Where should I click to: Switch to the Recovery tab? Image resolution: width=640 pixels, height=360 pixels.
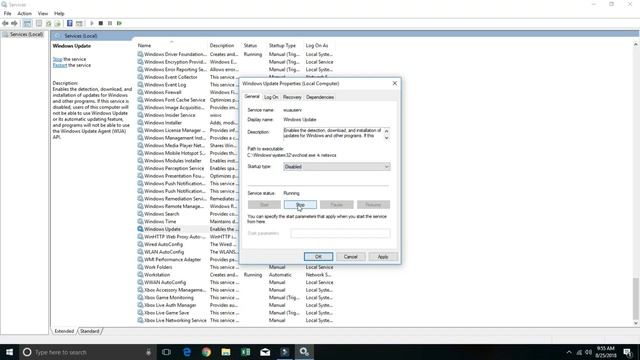292,97
